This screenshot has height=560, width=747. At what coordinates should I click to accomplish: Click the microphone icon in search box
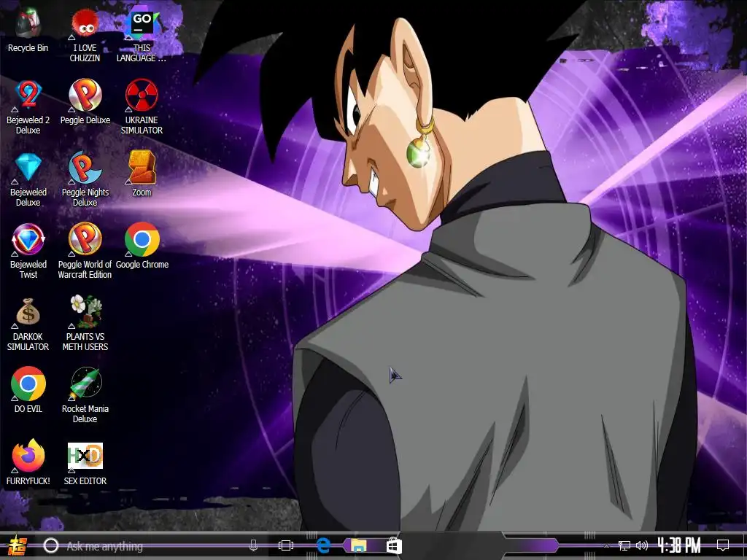253,545
